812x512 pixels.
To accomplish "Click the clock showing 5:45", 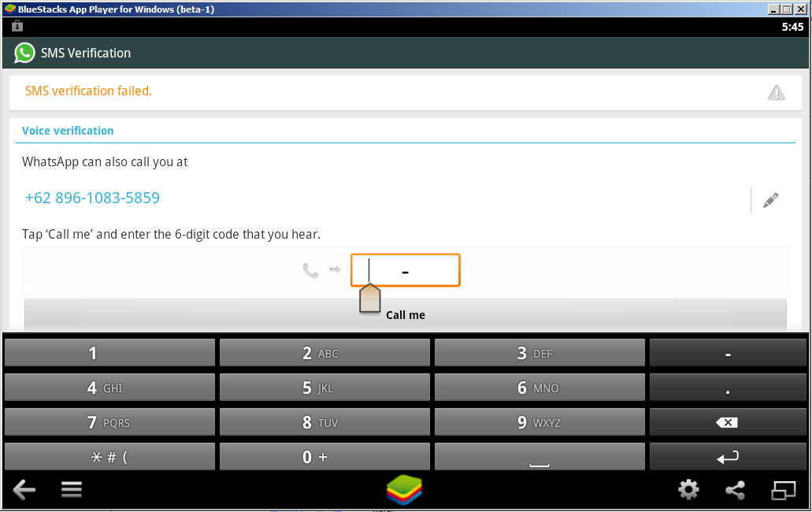I will (792, 27).
